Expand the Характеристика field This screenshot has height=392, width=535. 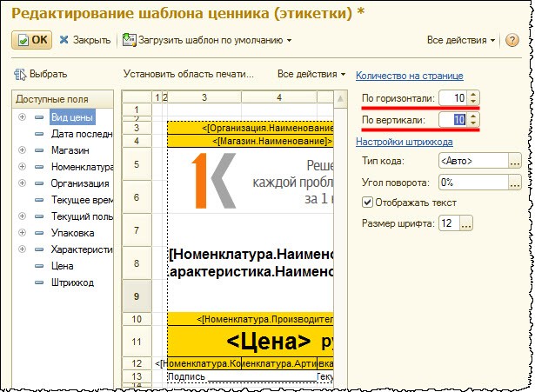[22, 249]
